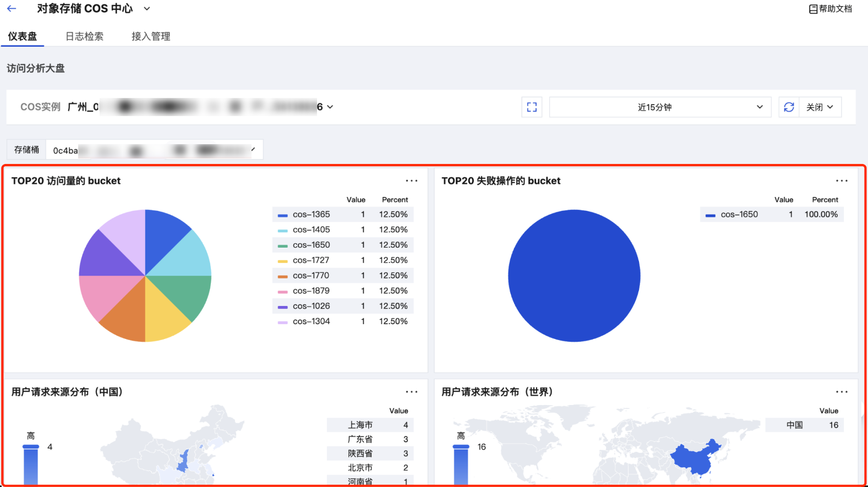Click the 存储桶 bucket filter field
Image resolution: width=868 pixels, height=487 pixels.
click(x=153, y=150)
